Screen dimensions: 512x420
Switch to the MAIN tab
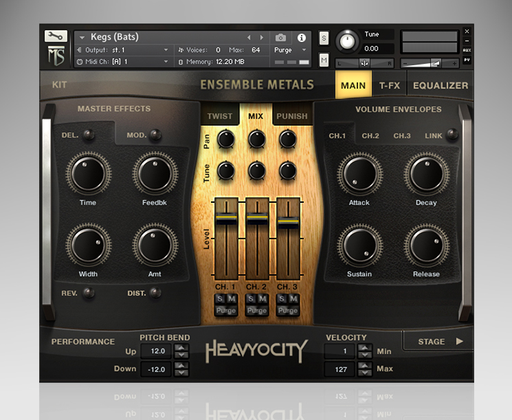[x=353, y=85]
